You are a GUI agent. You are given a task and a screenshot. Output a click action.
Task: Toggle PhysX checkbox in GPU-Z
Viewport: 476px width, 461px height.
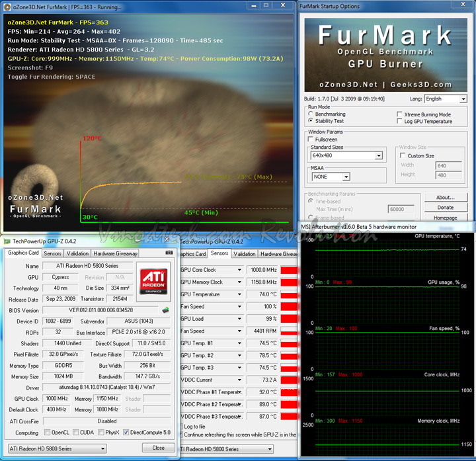[101, 432]
